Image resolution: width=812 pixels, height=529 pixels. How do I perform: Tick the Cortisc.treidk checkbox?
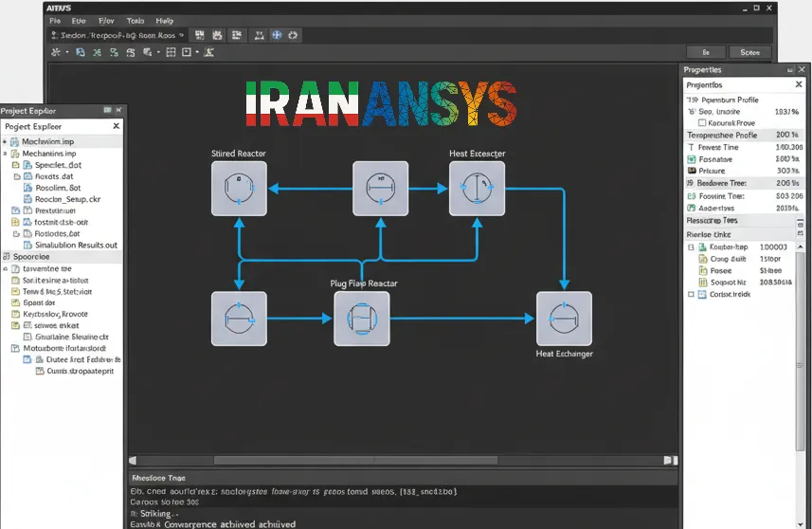coord(691,294)
